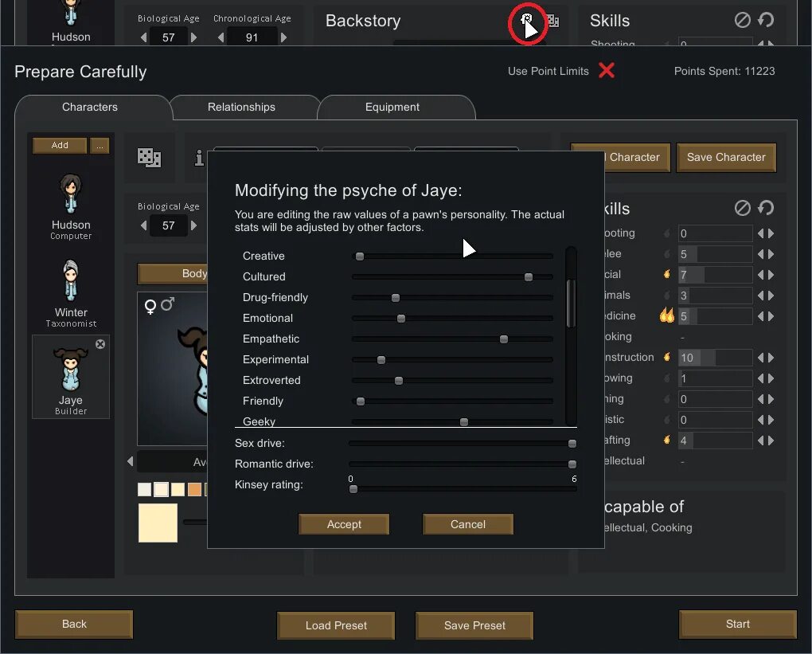
Task: Click the Extroverted slider handle
Action: click(x=399, y=381)
